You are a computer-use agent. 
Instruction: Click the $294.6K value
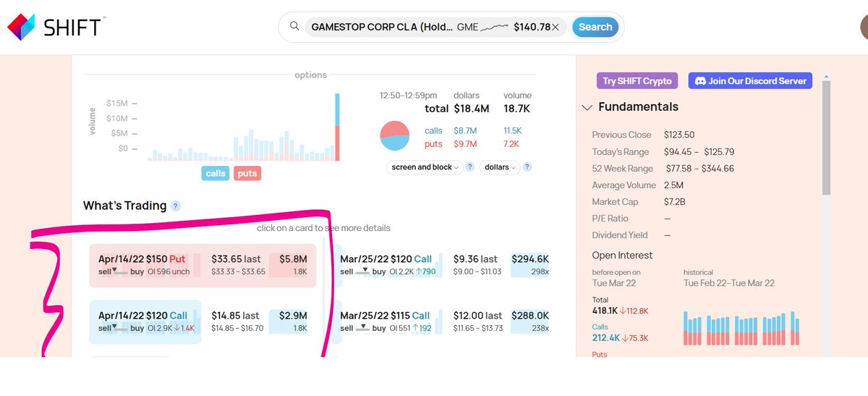click(530, 258)
